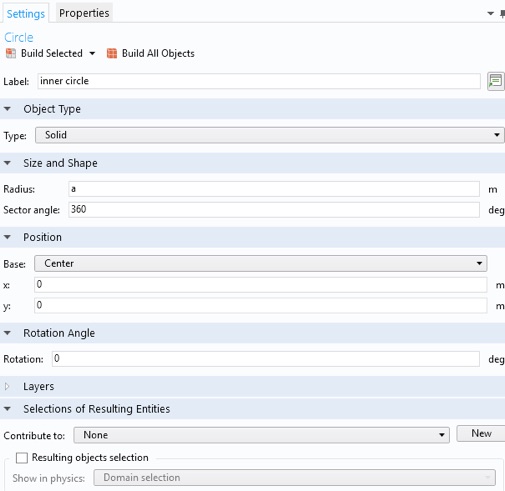505x491 pixels.
Task: Click the New button
Action: click(481, 433)
